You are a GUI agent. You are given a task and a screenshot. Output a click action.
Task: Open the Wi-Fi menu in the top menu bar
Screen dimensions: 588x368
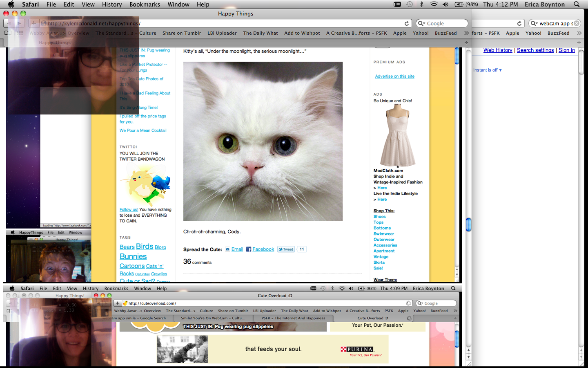click(434, 4)
